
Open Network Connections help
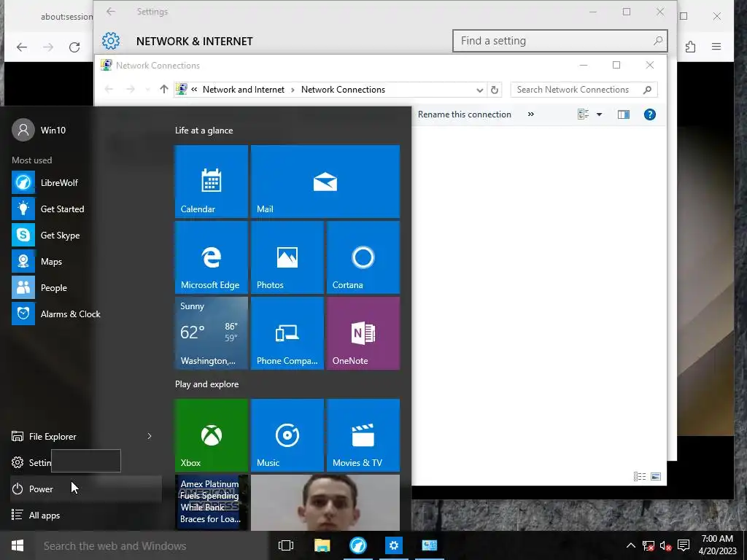coord(650,114)
